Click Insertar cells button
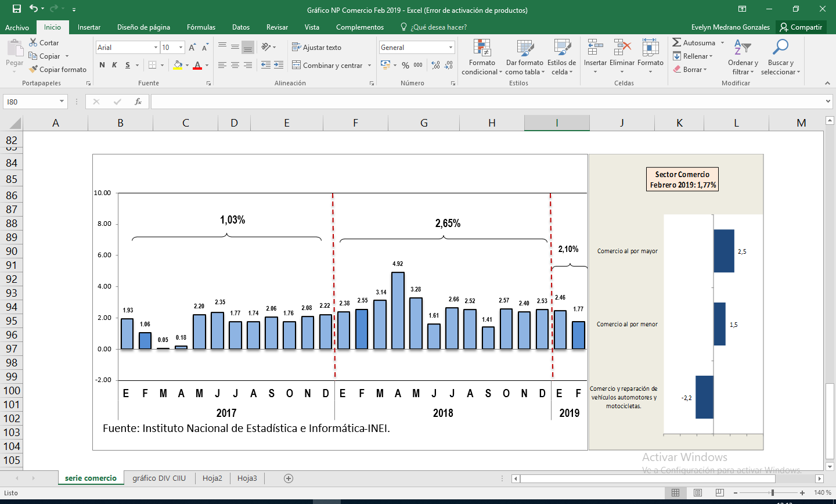 pos(595,57)
